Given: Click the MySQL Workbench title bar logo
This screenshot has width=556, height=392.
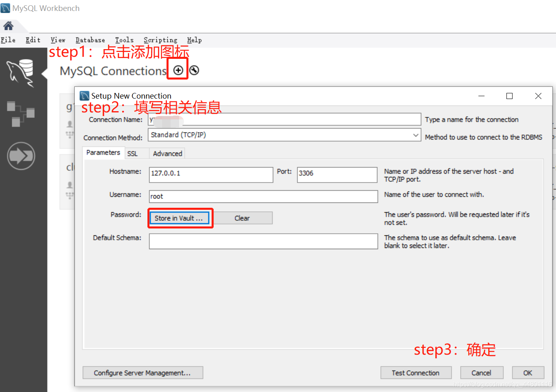Looking at the screenshot, I should [5, 8].
